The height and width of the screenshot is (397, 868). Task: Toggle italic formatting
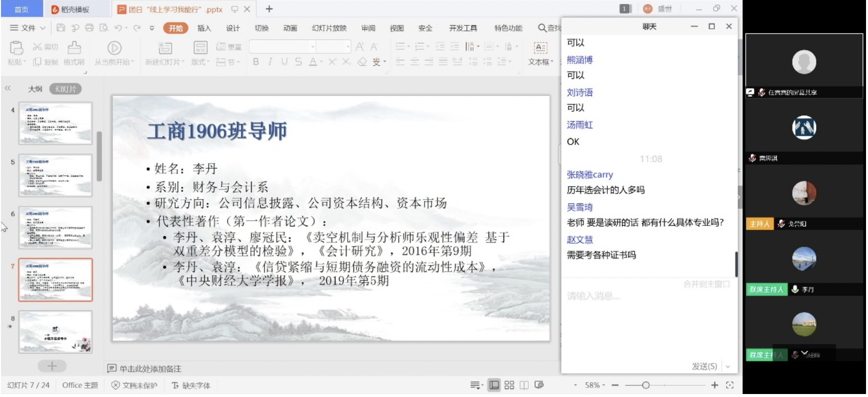pos(270,62)
